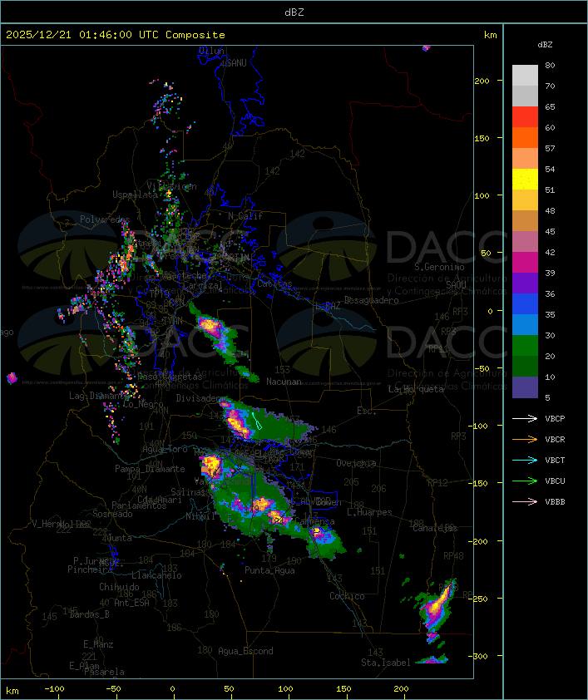
Task: Click the 'VBCP' legend label
Action: point(555,419)
